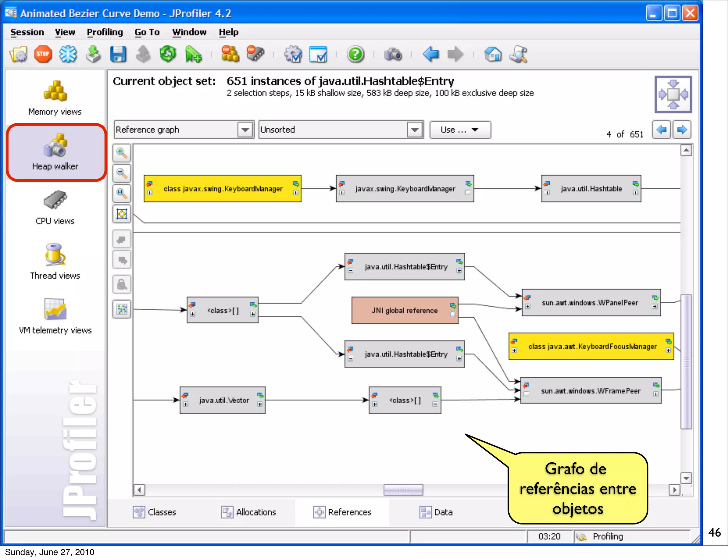
Task: Click the red STOP toolbar icon
Action: pos(43,54)
